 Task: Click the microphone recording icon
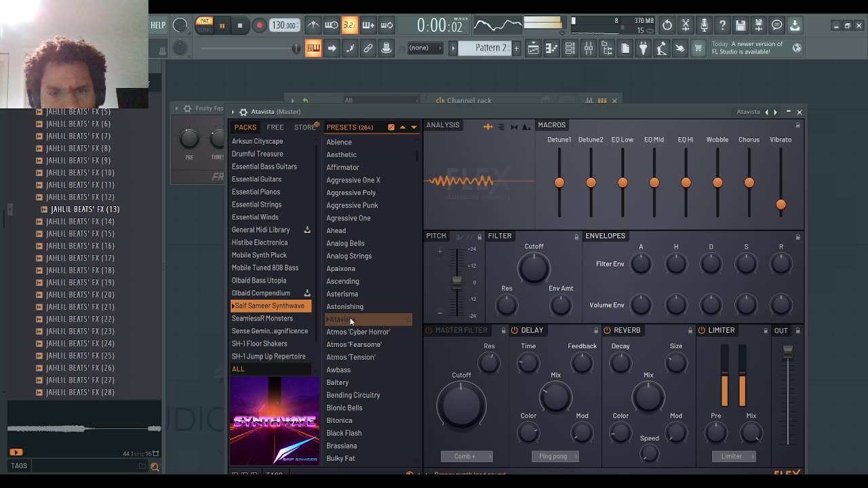click(704, 26)
